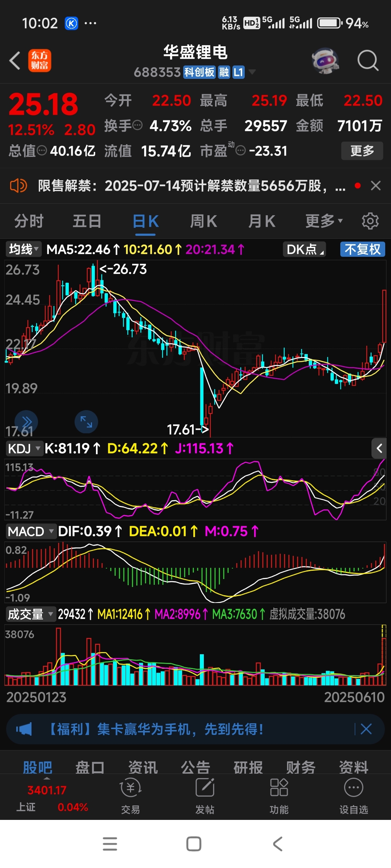Tap the 融 margin tag

(x=224, y=72)
